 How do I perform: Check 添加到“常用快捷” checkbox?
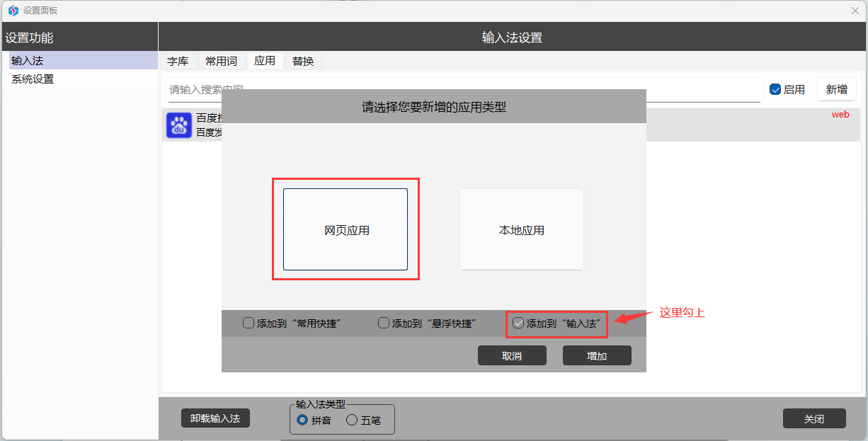pos(249,323)
